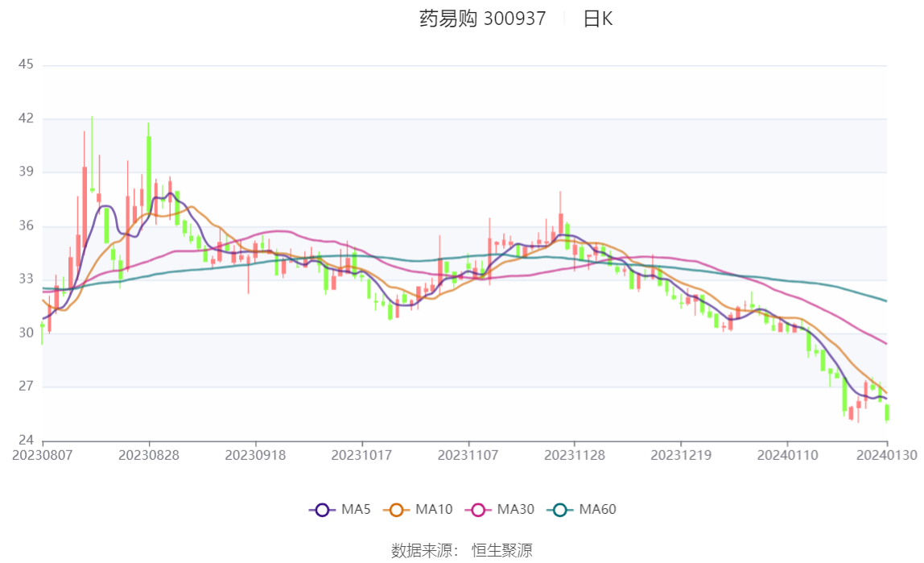Click the x-axis date label 20231107
Viewport: 924px width, 563px height.
468,455
